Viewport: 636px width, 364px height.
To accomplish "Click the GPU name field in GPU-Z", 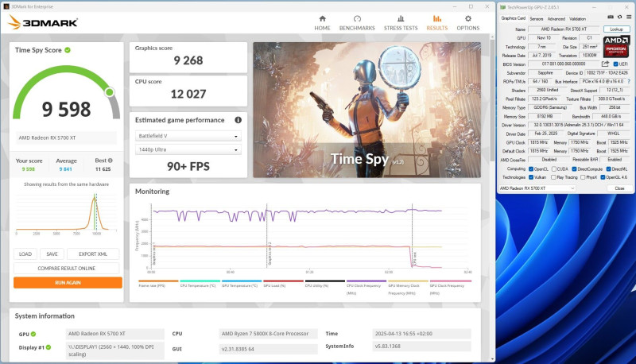I will click(x=564, y=29).
